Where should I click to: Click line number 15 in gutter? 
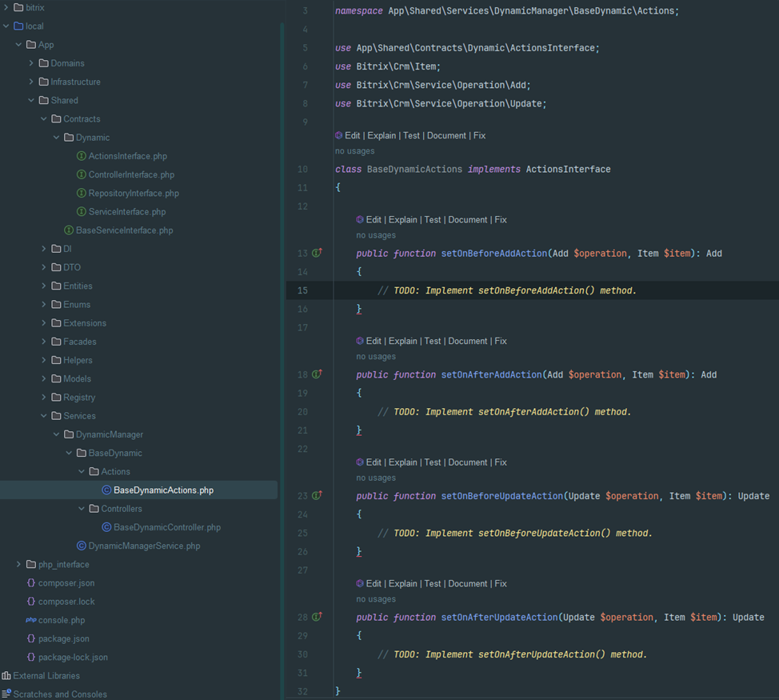tap(302, 290)
